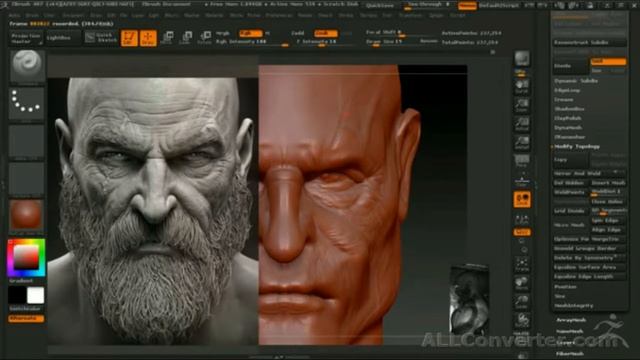Viewport: 640px width, 360px height.
Task: Click the Del Hidden button
Action: coord(571,183)
